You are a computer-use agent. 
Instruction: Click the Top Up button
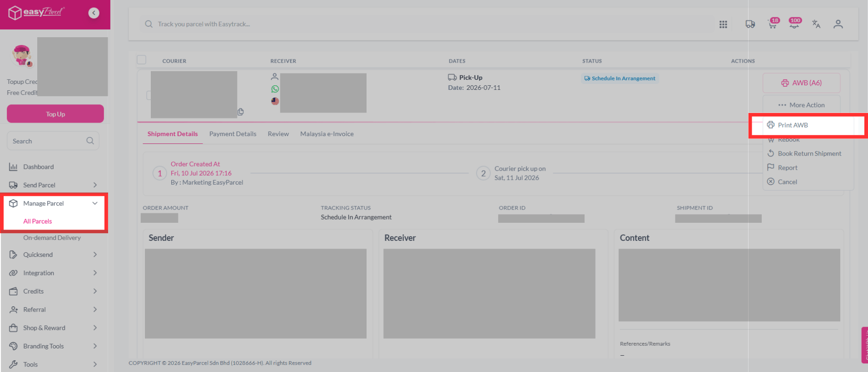55,114
